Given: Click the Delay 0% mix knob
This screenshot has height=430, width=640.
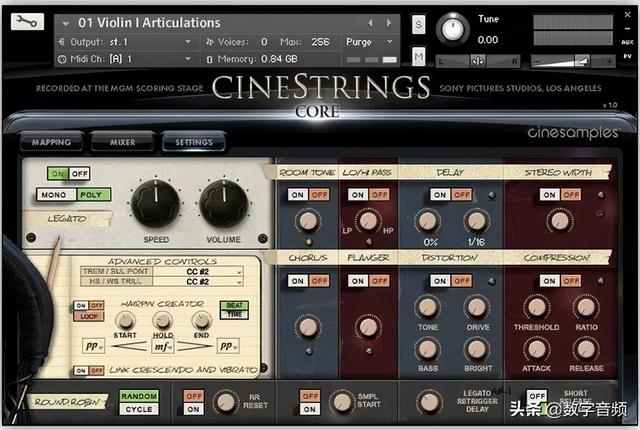Looking at the screenshot, I should (427, 222).
